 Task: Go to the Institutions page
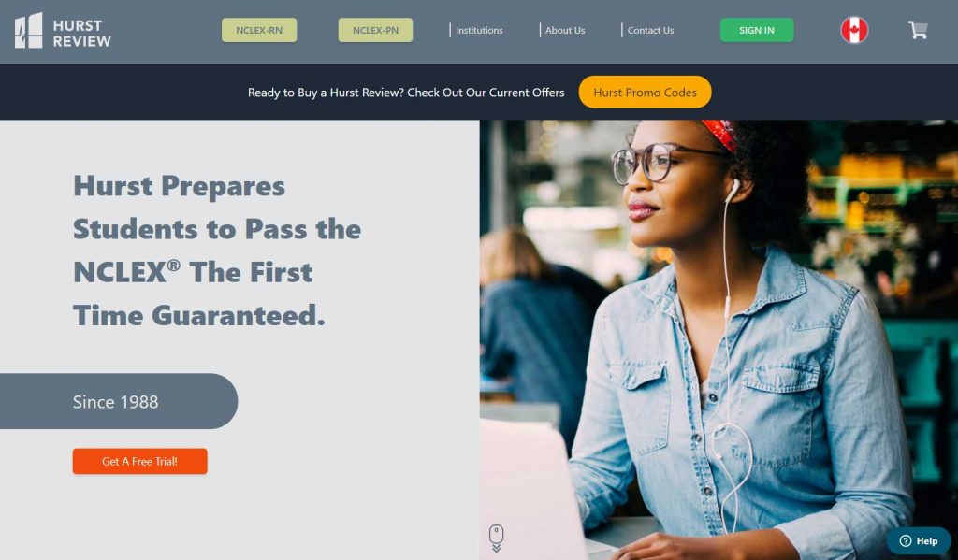(479, 30)
